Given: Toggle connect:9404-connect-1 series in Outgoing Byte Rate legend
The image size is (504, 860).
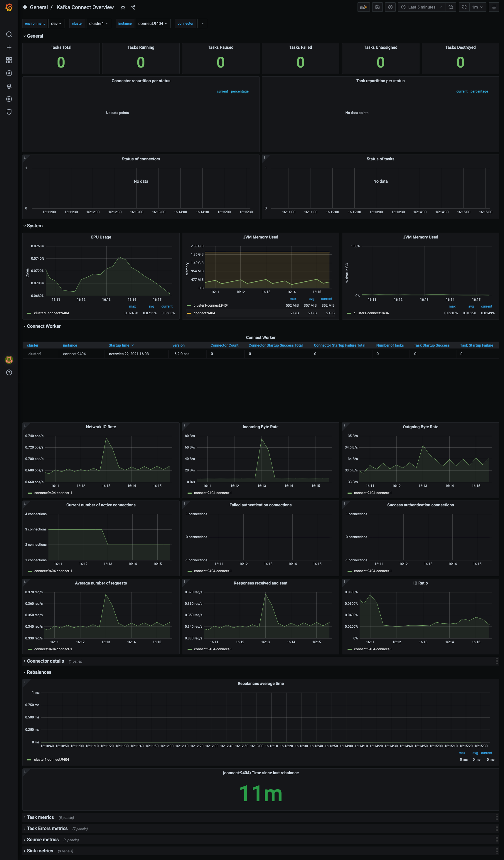Looking at the screenshot, I should (373, 493).
